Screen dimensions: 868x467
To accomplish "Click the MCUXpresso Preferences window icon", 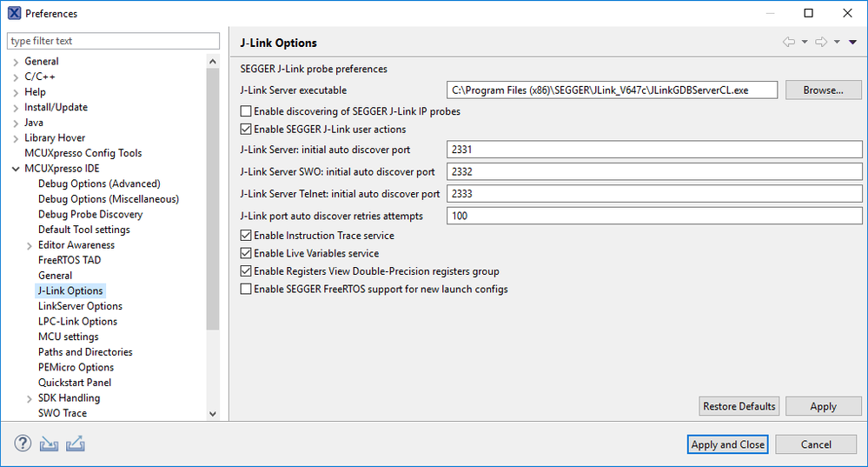I will click(x=15, y=13).
